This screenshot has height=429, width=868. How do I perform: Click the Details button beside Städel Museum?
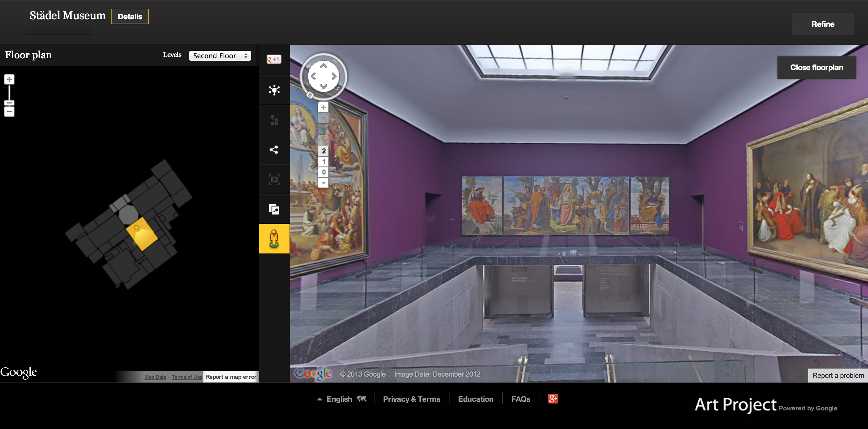(130, 16)
